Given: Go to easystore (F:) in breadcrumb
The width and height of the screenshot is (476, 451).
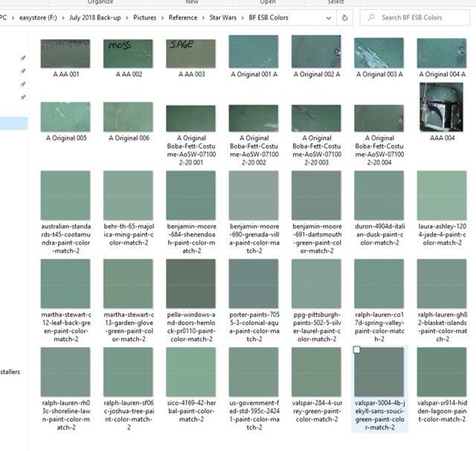Looking at the screenshot, I should pos(38,18).
